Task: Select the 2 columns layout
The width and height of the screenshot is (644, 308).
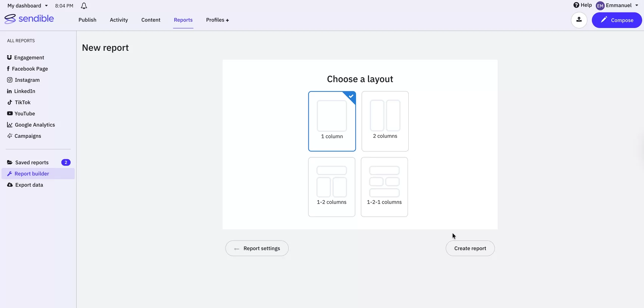Action: [385, 121]
